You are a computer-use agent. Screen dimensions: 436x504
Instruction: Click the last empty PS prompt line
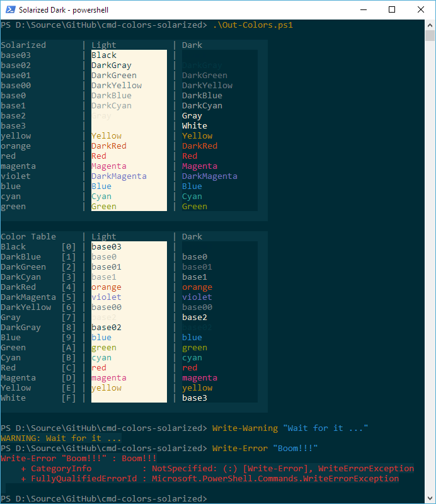pyautogui.click(x=104, y=498)
